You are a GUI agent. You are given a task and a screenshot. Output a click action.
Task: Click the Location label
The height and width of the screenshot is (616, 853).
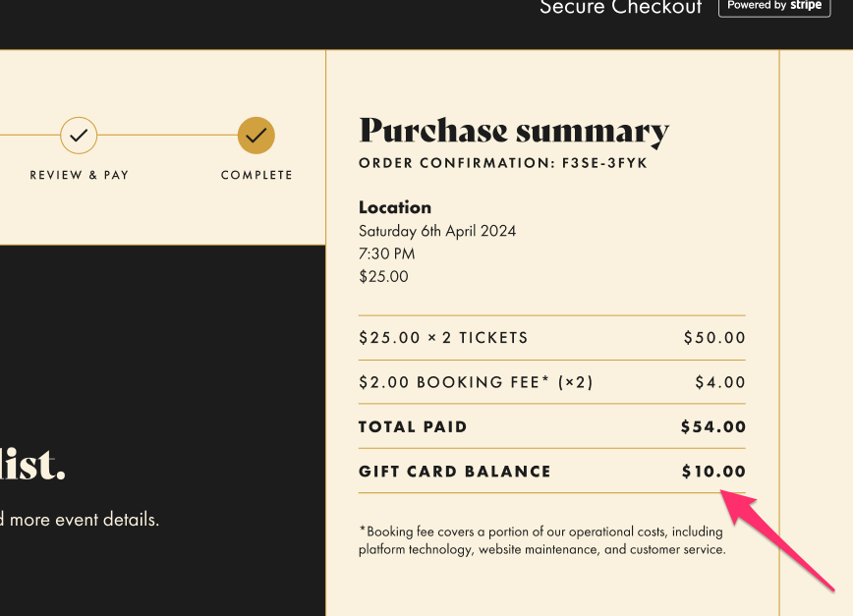click(x=395, y=207)
